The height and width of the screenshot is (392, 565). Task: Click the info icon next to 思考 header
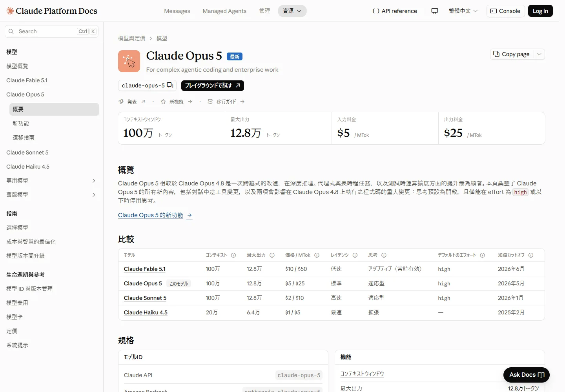(384, 255)
